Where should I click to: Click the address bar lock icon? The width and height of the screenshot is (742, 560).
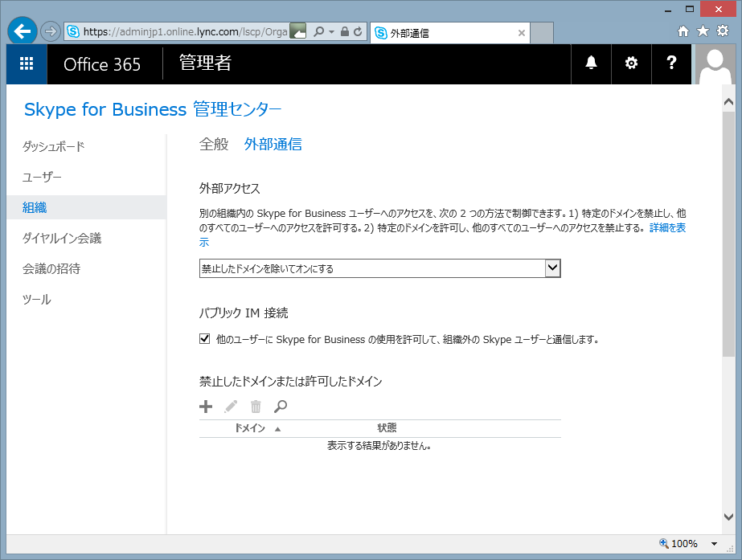pyautogui.click(x=345, y=31)
